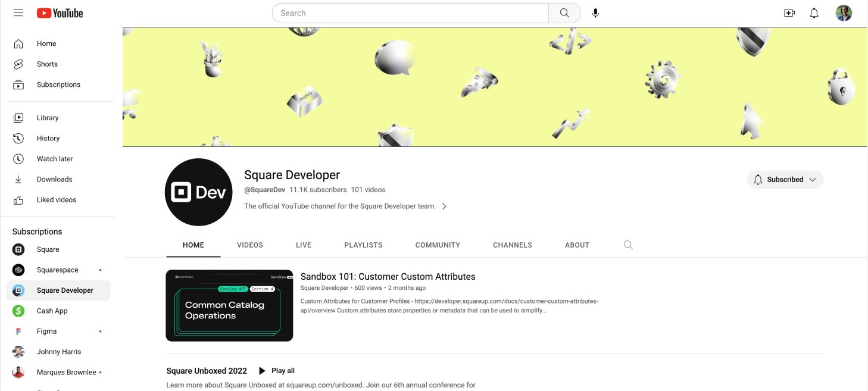The image size is (868, 391).
Task: Open Watch later in sidebar
Action: tap(58, 159)
